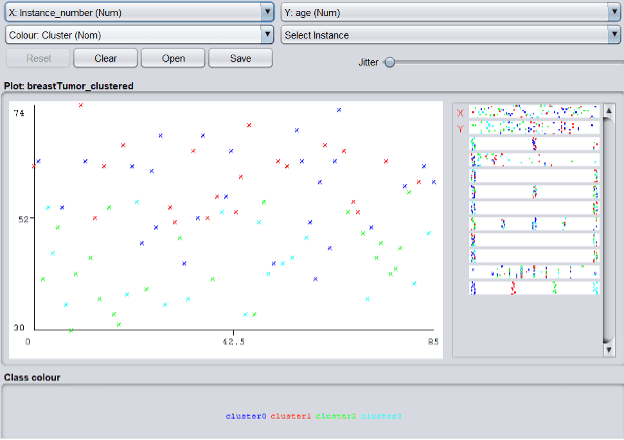The height and width of the screenshot is (440, 624).
Task: Click the 'Class colour' panel heading
Action: [x=32, y=378]
